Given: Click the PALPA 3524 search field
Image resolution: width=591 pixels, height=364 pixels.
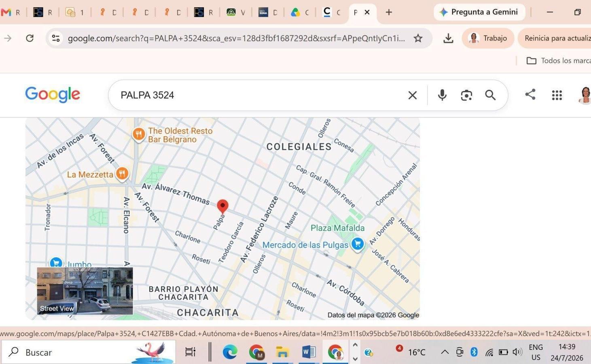Looking at the screenshot, I should (259, 95).
